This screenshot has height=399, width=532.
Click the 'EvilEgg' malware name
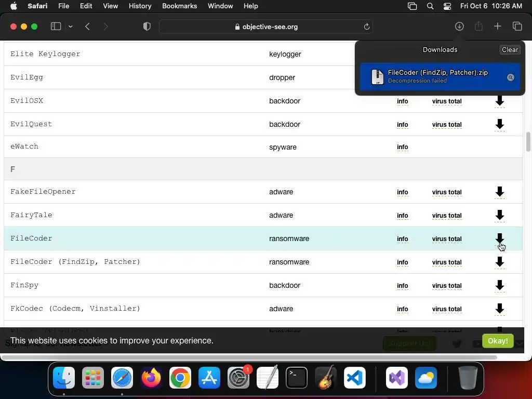point(27,77)
